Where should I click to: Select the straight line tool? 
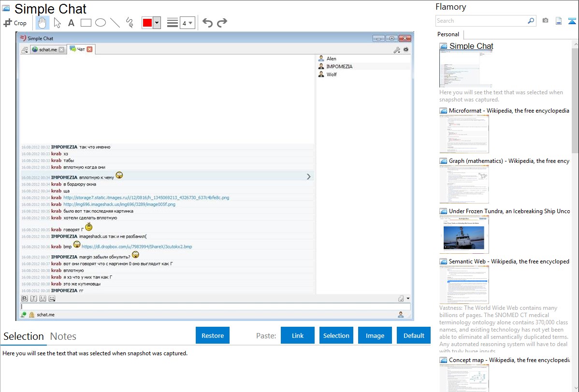tap(115, 23)
